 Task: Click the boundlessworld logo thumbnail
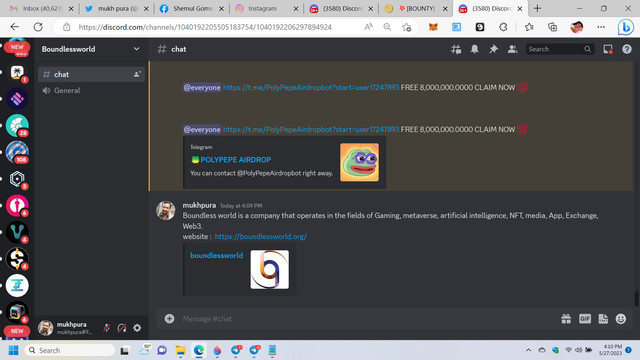(269, 269)
